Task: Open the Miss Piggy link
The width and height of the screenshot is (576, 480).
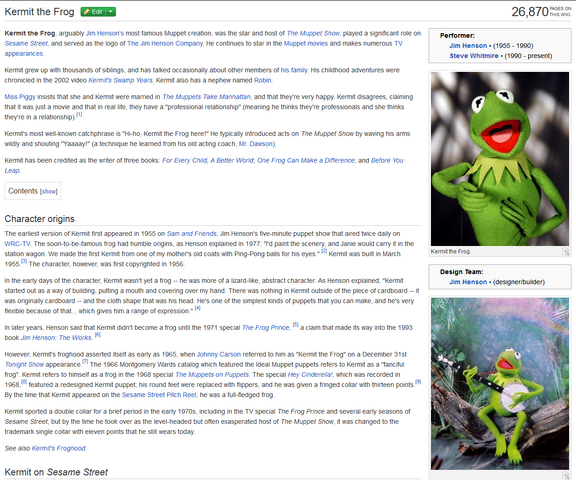Action: pyautogui.click(x=20, y=97)
